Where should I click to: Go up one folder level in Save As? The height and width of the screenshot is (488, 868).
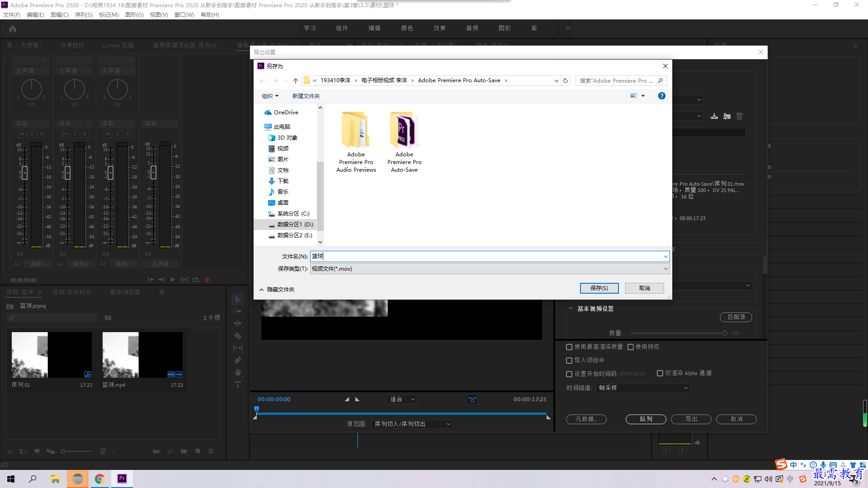pyautogui.click(x=296, y=81)
